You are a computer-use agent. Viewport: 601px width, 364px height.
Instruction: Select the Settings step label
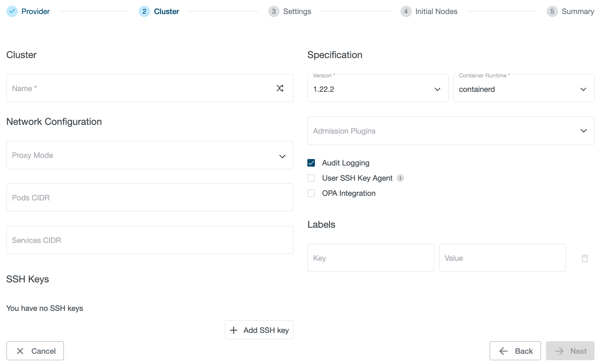pyautogui.click(x=297, y=11)
